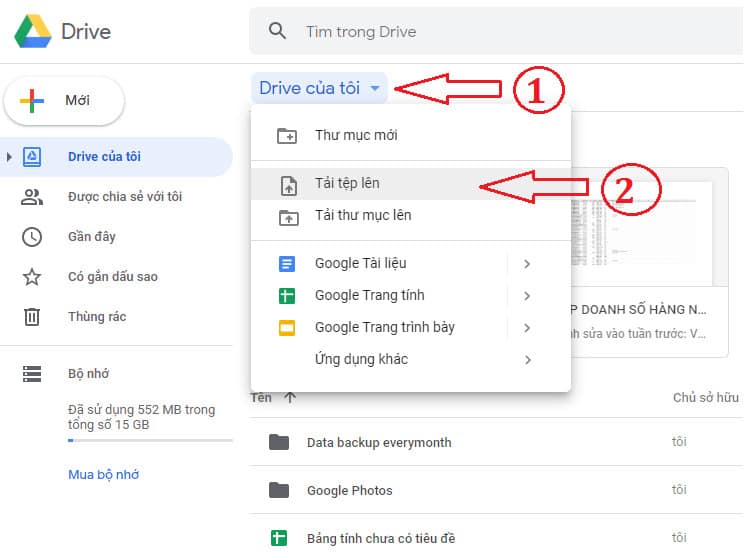The image size is (754, 552).
Task: Click the DOANH SỐ HÀNG N... file title
Action: coord(639,310)
